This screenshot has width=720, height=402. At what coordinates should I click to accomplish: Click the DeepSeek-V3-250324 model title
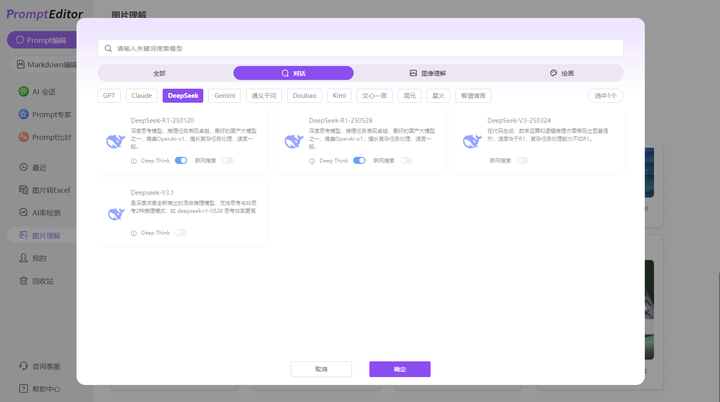519,120
